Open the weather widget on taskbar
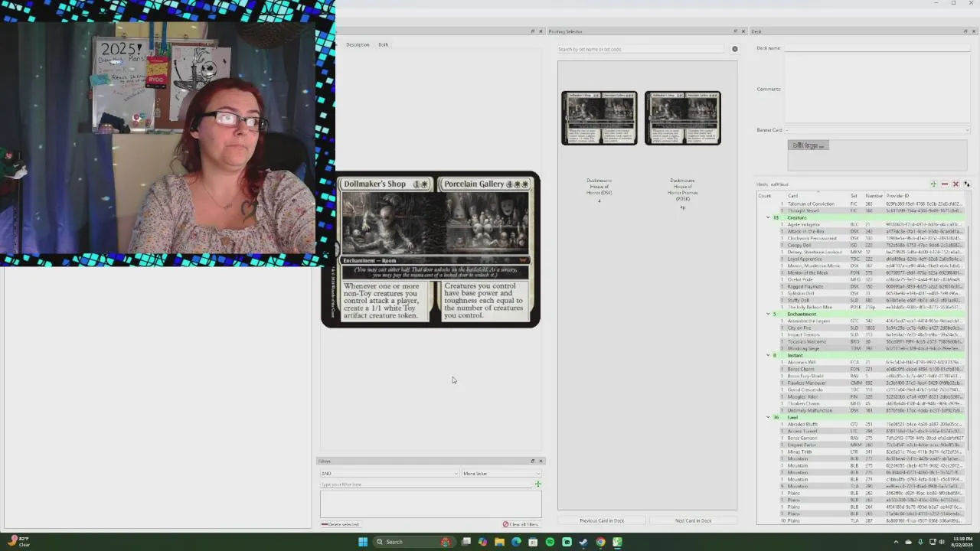Viewport: 980px width, 551px height. click(x=18, y=542)
